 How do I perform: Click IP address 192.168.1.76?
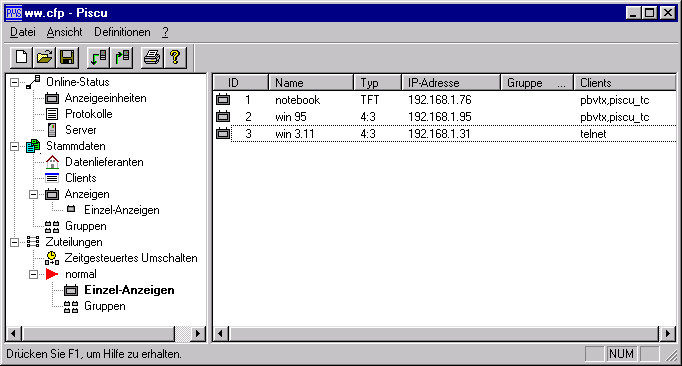point(440,100)
